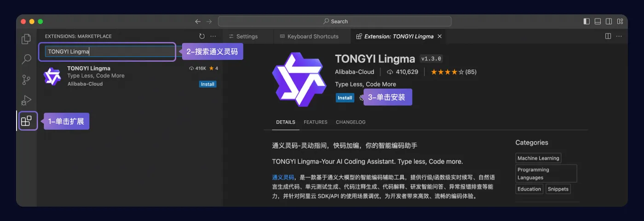Select TONGYI Lingma name in the marketplace list
The width and height of the screenshot is (644, 221).
pos(89,69)
